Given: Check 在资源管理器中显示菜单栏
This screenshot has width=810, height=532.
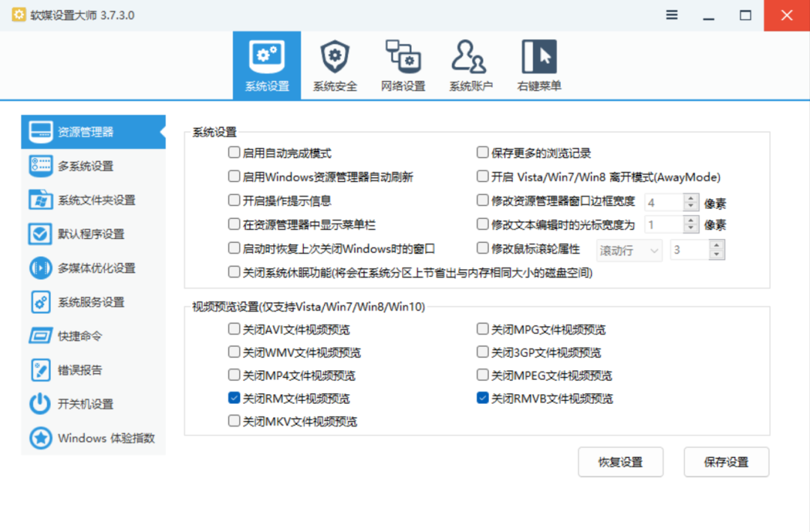Looking at the screenshot, I should (234, 224).
